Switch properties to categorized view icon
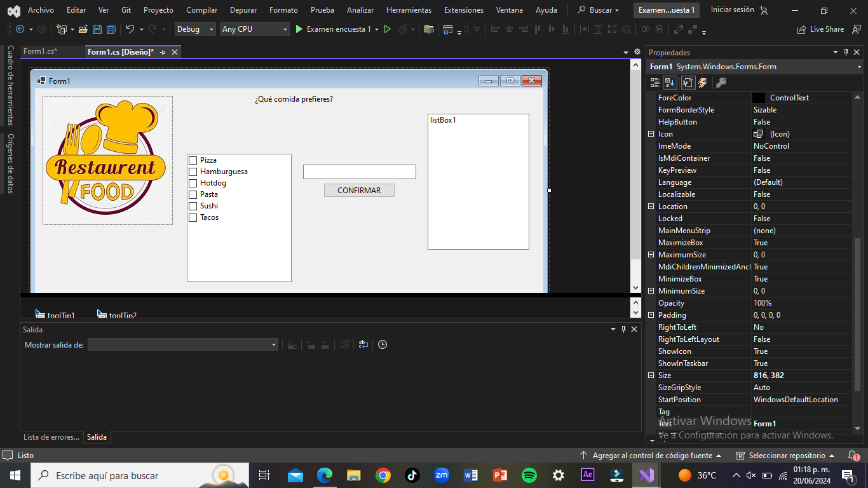 (x=655, y=83)
